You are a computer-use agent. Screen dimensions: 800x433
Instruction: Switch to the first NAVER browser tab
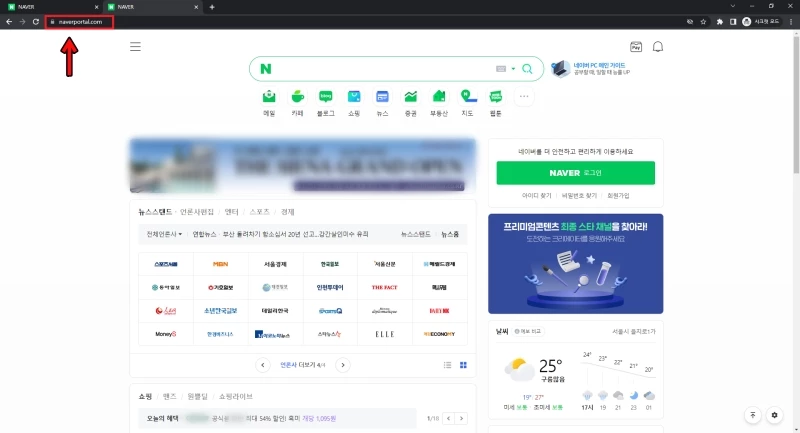click(51, 7)
